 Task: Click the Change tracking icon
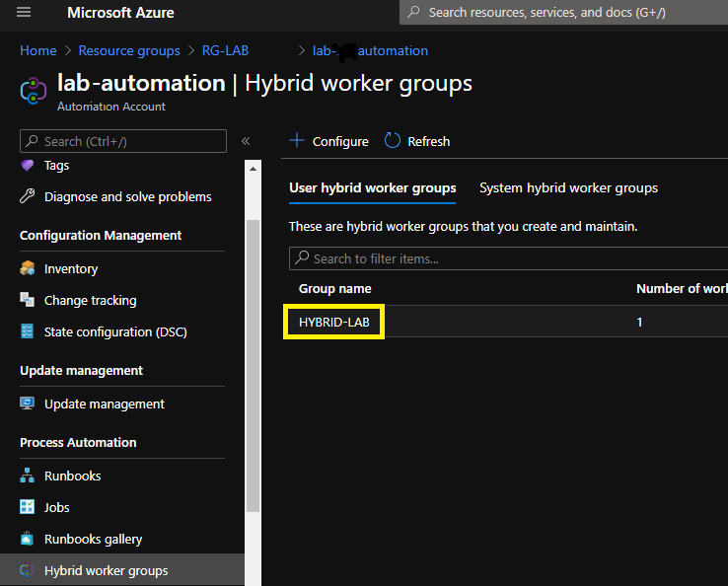pyautogui.click(x=28, y=300)
